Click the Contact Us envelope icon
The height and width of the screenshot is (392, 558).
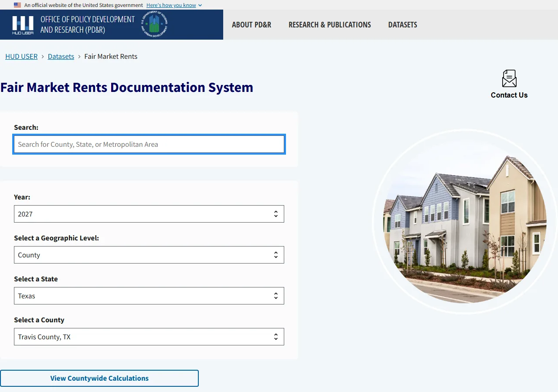[x=509, y=78]
